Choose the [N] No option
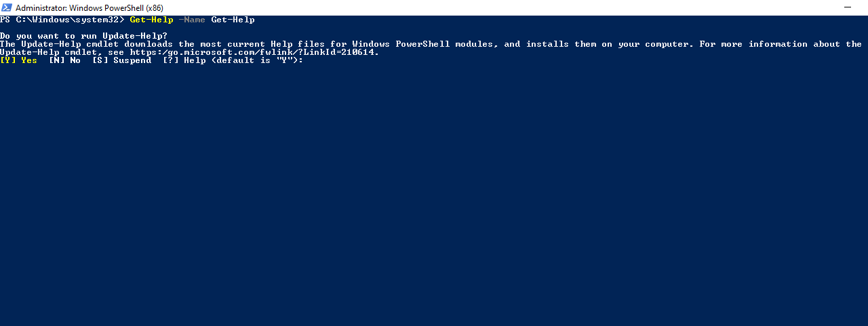Image resolution: width=868 pixels, height=326 pixels. (65, 60)
